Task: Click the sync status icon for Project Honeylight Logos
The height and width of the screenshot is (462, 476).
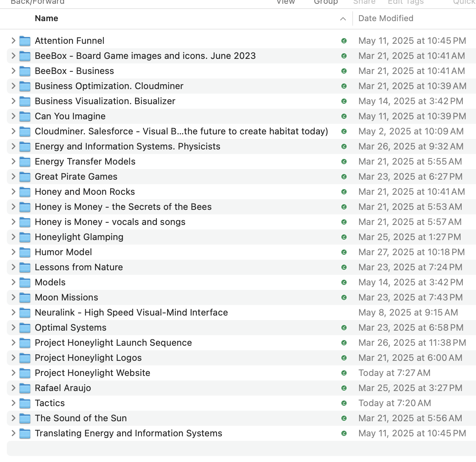Action: click(344, 358)
